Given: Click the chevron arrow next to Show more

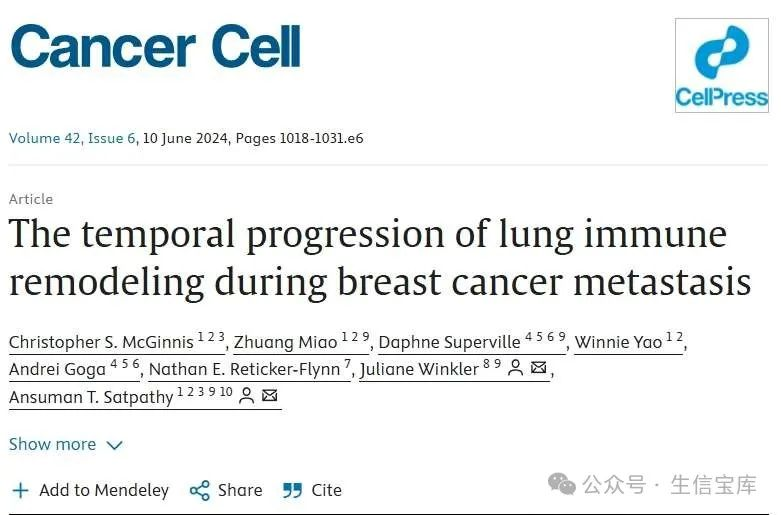Looking at the screenshot, I should (x=115, y=445).
